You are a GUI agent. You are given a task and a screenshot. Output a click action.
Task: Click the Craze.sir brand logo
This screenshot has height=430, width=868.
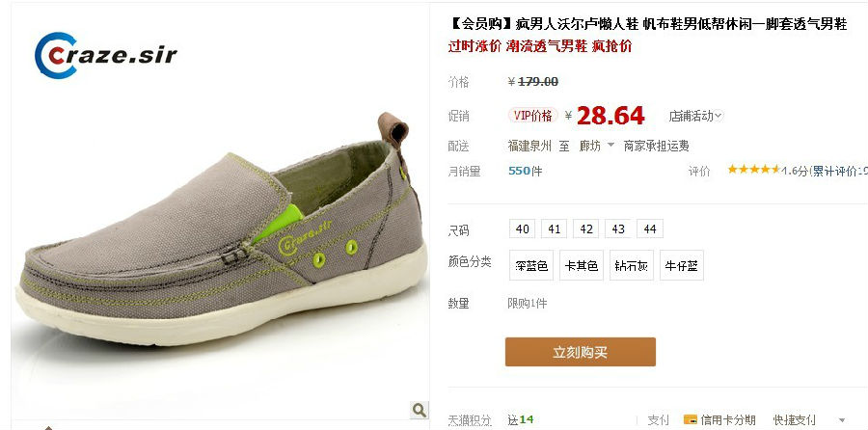106,55
